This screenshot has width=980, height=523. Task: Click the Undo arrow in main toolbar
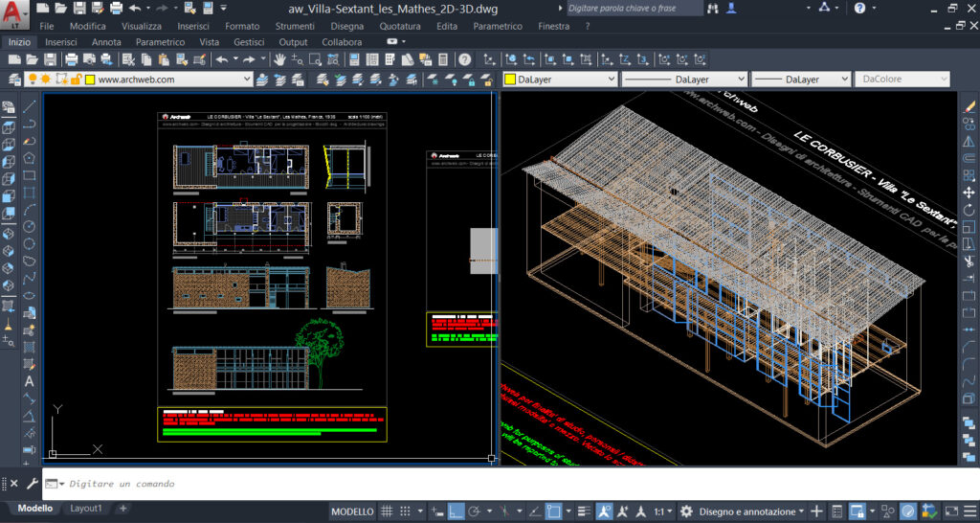point(221,59)
